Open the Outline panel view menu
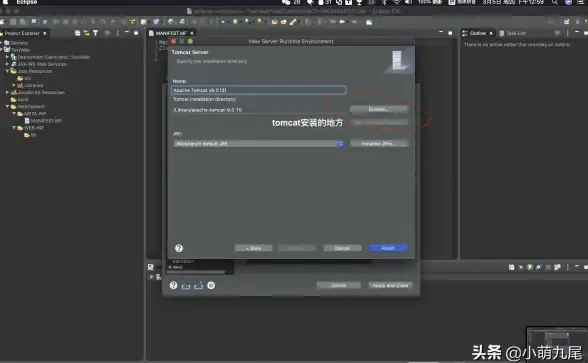This screenshot has height=363, width=588. (x=567, y=33)
